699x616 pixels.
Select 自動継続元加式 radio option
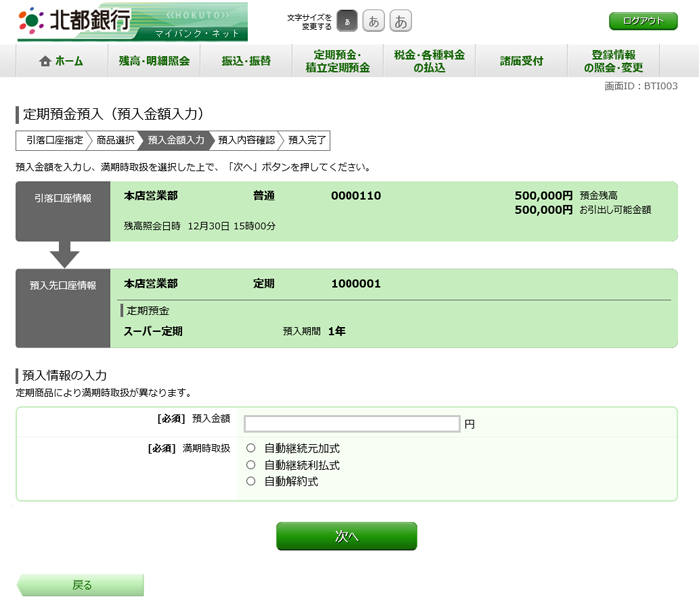251,448
